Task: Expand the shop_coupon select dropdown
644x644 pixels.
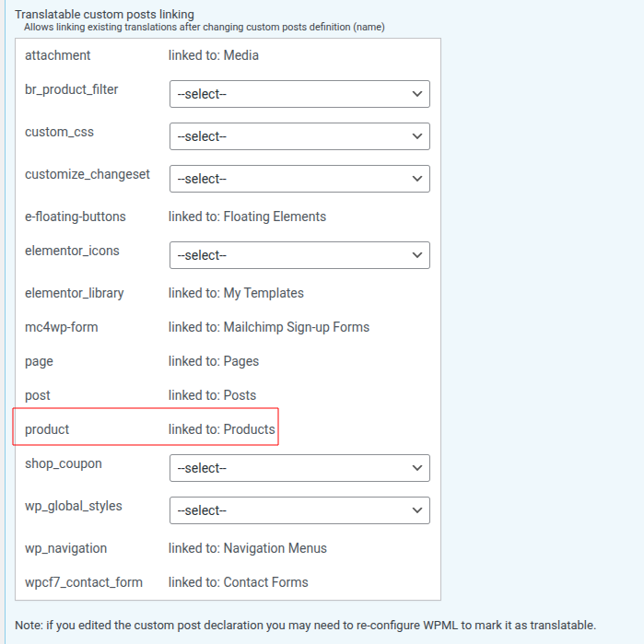Action: point(299,468)
